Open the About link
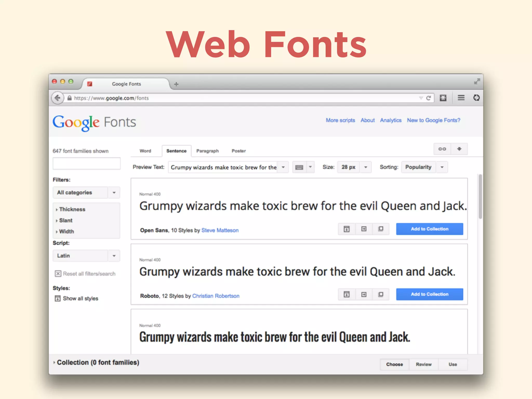Screen dimensions: 532x399 (368, 120)
